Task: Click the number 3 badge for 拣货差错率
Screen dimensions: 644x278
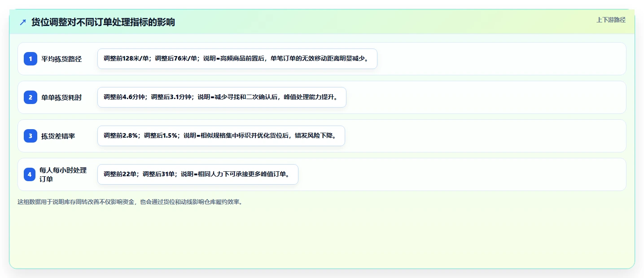Action: pos(31,136)
